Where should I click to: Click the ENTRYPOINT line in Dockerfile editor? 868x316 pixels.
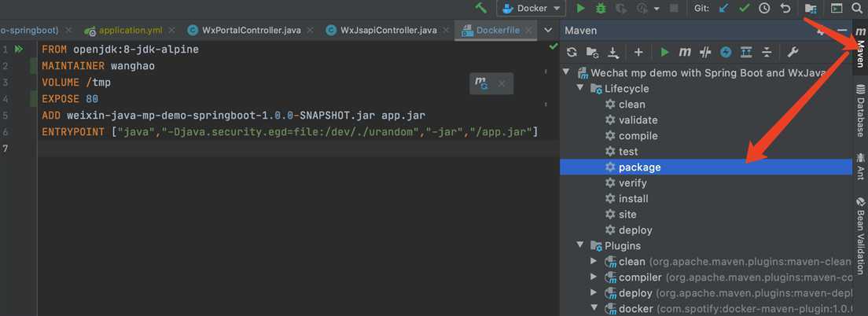pyautogui.click(x=289, y=132)
